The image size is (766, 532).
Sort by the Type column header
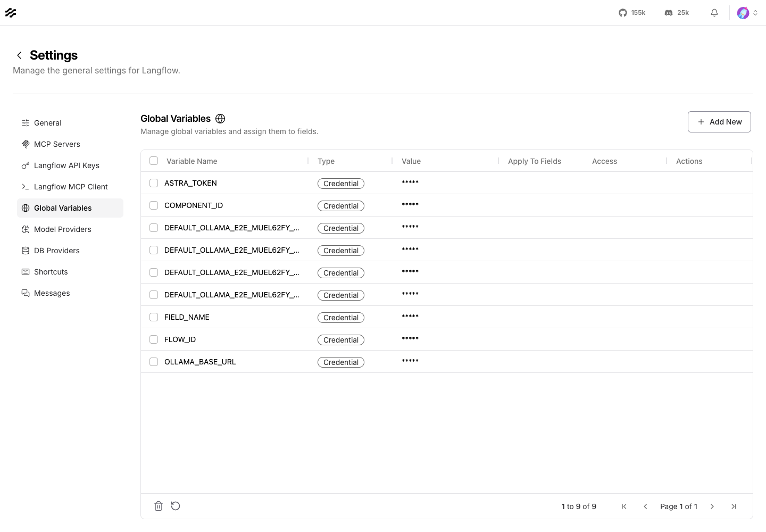coord(326,161)
